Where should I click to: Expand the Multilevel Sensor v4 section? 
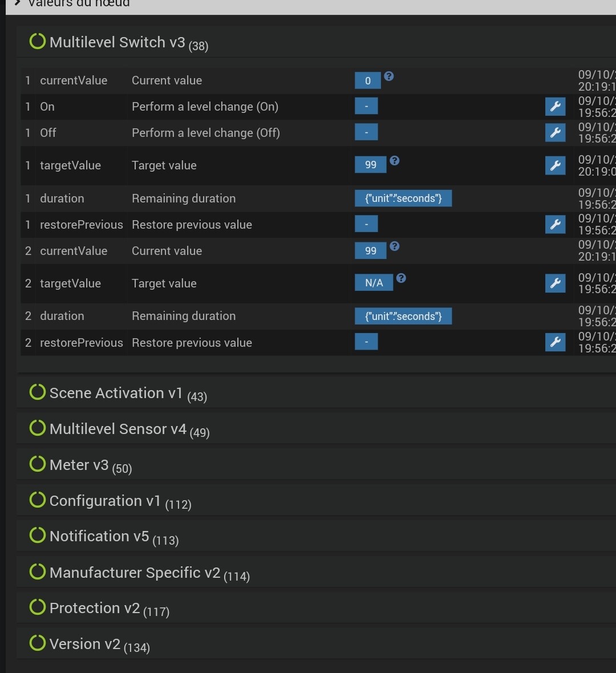coord(117,429)
